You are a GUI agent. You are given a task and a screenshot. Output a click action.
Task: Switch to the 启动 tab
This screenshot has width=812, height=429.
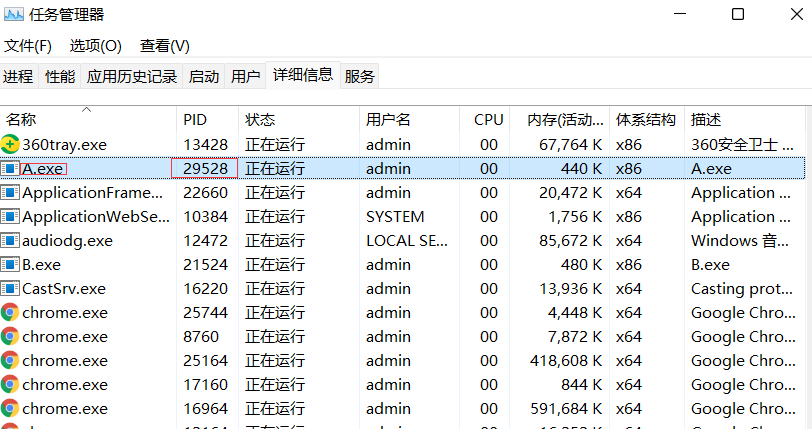pyautogui.click(x=204, y=76)
